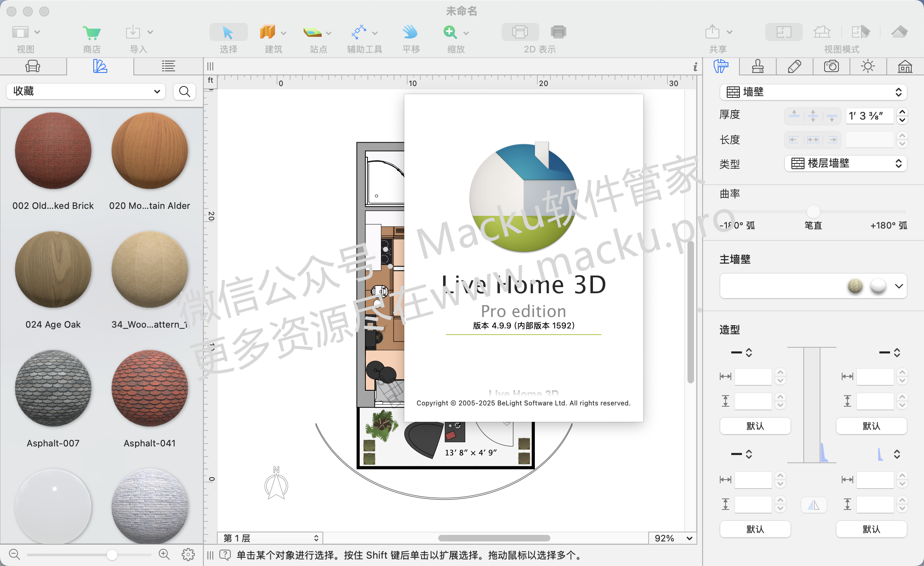The width and height of the screenshot is (924, 566).
Task: Expand the 共享 share chevron
Action: click(x=730, y=32)
